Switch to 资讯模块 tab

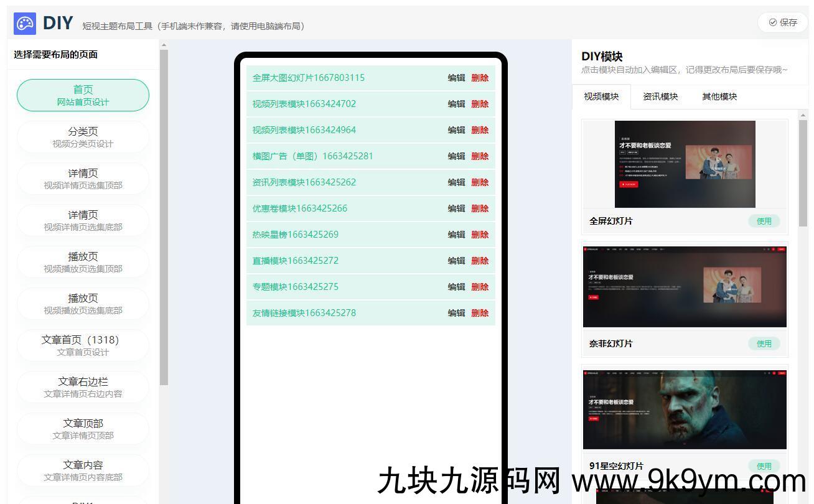[x=660, y=96]
